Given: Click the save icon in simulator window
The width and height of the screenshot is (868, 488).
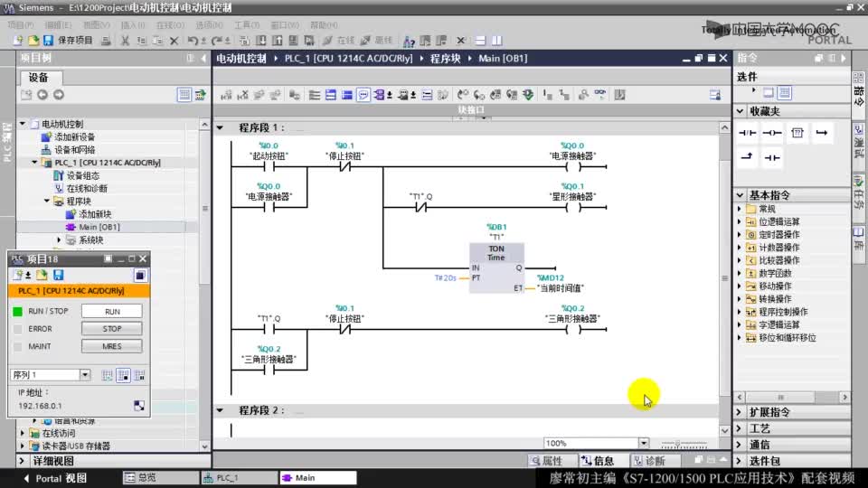Looking at the screenshot, I should [58, 275].
